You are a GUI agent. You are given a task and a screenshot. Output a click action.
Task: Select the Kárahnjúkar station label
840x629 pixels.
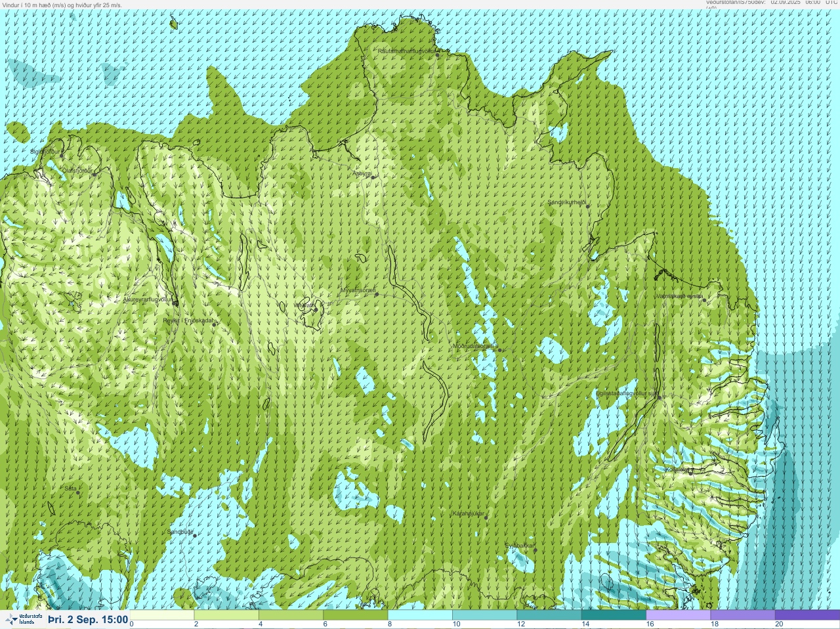click(x=469, y=513)
